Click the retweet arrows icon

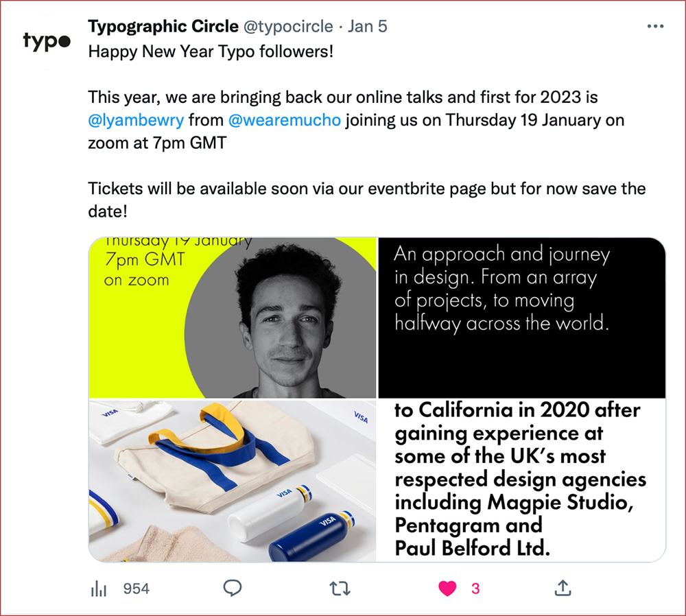pyautogui.click(x=340, y=588)
